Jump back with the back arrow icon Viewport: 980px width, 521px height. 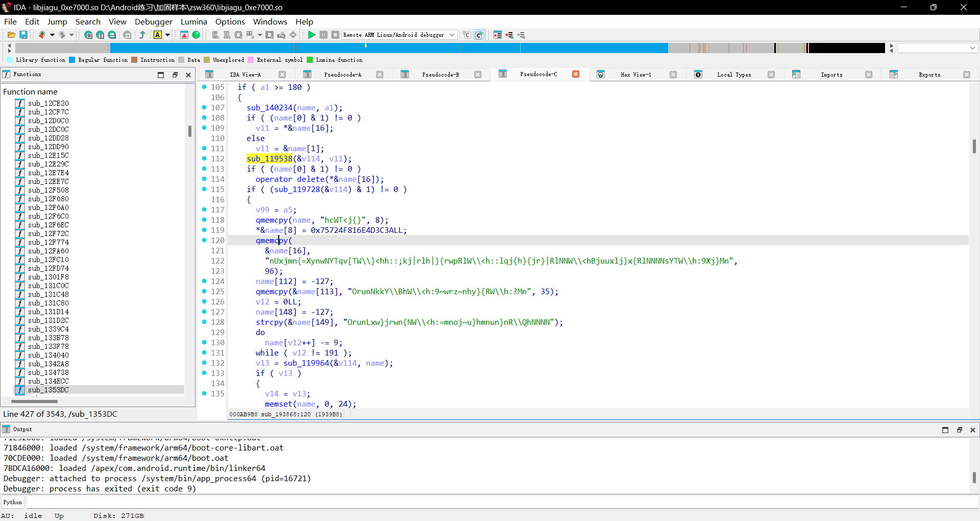tap(42, 35)
